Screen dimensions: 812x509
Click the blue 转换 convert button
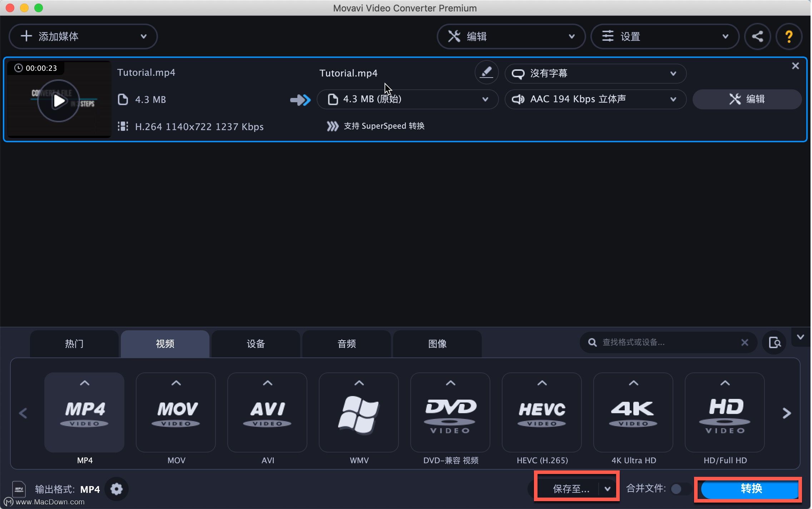click(x=750, y=489)
